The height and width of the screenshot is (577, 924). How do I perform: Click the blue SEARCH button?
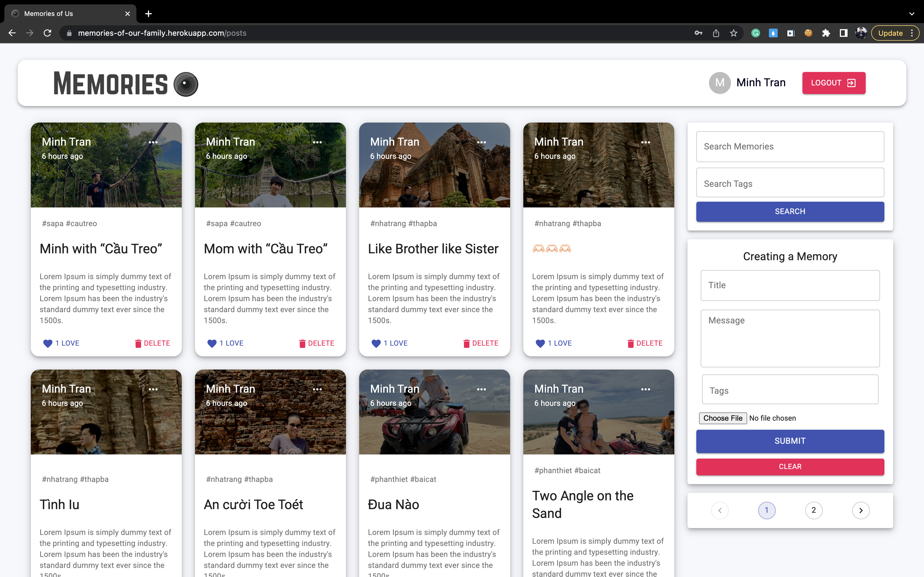coord(790,211)
